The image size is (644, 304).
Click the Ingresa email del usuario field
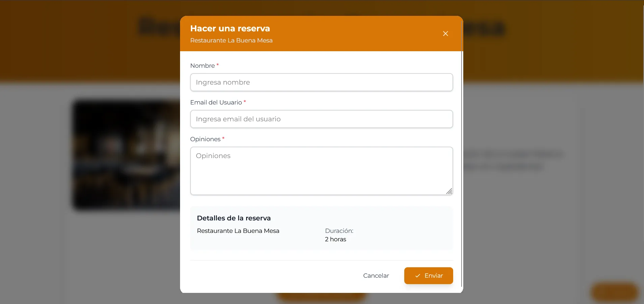click(321, 119)
